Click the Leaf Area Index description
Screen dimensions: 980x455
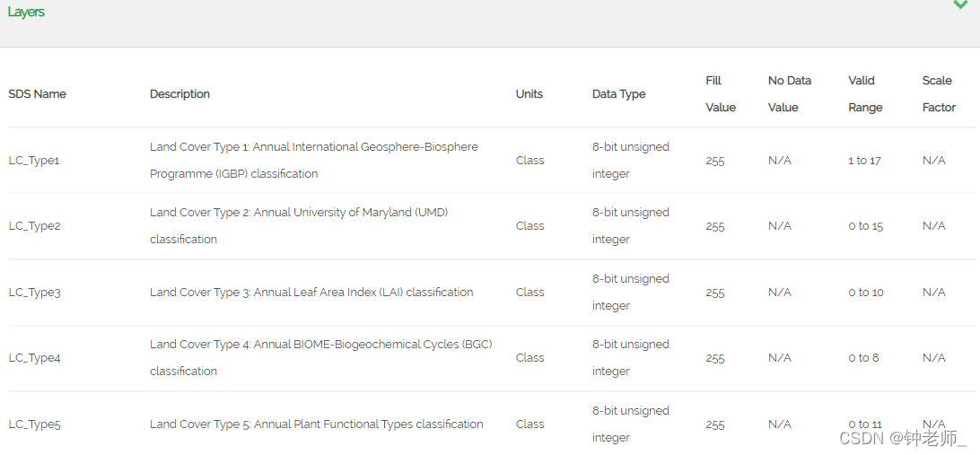(x=311, y=293)
